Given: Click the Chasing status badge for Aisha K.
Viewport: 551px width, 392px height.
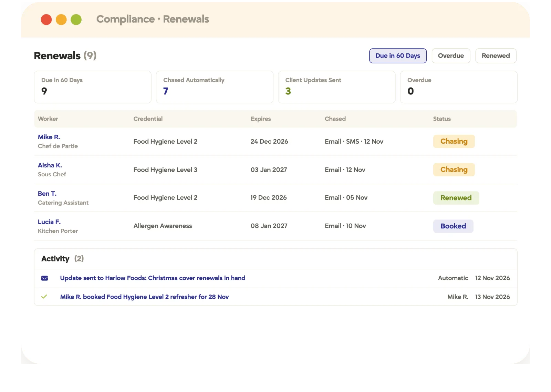Looking at the screenshot, I should coord(454,170).
